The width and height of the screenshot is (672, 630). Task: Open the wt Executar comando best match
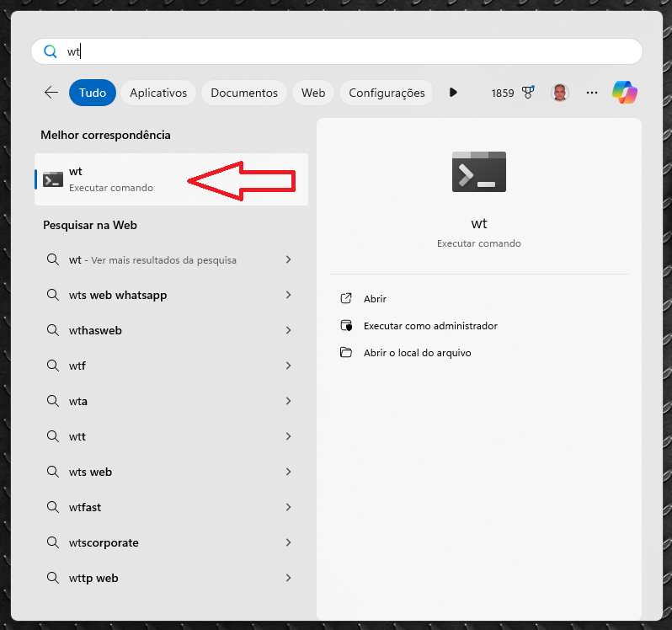point(171,179)
